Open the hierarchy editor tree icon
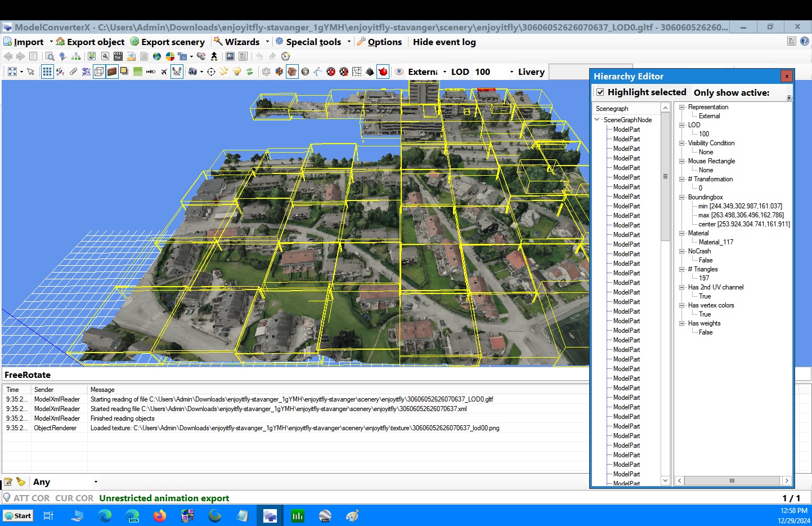The height and width of the screenshot is (526, 812). (76, 56)
